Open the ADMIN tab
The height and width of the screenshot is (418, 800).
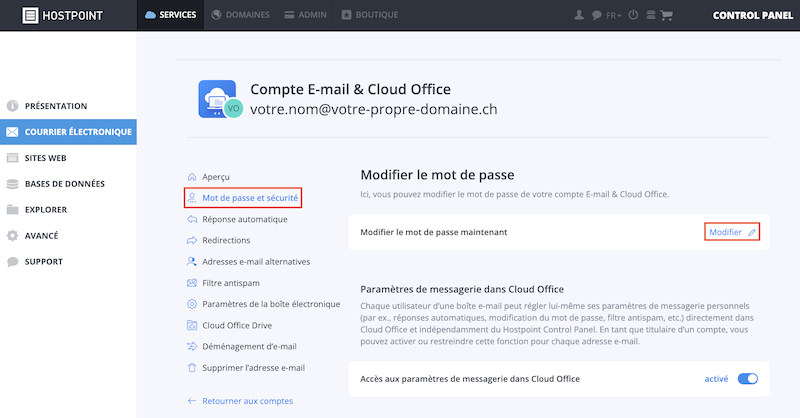coord(305,15)
